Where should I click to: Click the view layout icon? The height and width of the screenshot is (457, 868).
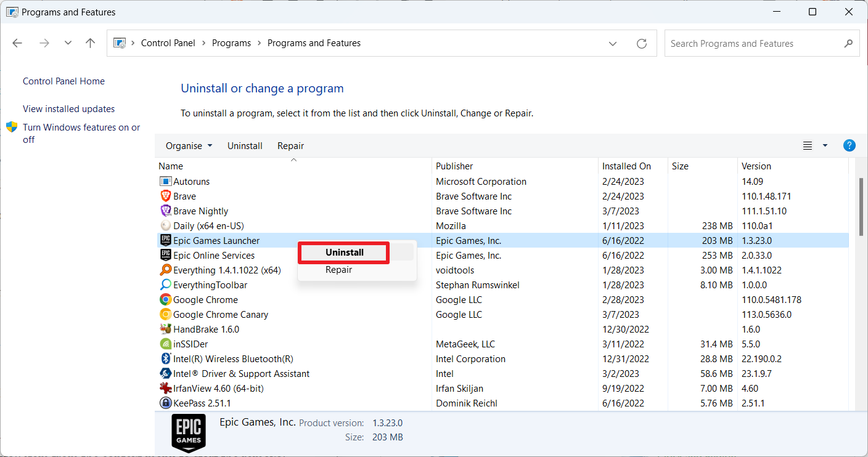808,146
